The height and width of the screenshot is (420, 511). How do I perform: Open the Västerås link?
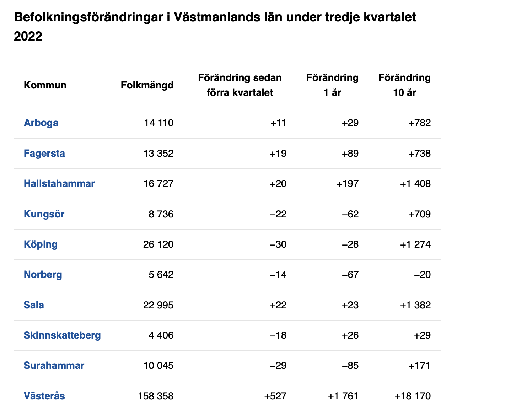coord(44,396)
